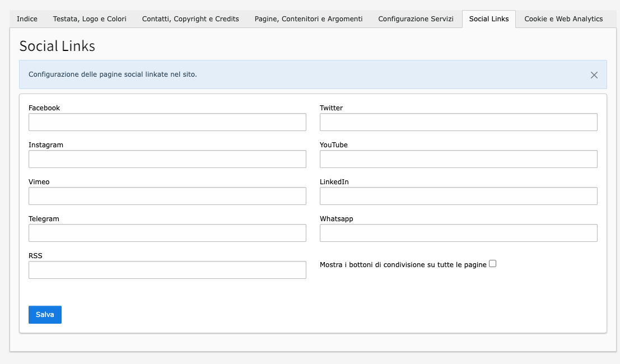Image resolution: width=620 pixels, height=364 pixels.
Task: Select the Instagram text box
Action: 167,159
